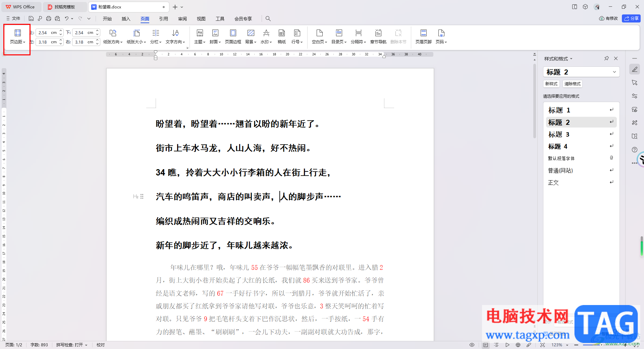Screen dimensions: 644x349
Task: Expand the quick access toolbar customize chevron
Action: 89,18
